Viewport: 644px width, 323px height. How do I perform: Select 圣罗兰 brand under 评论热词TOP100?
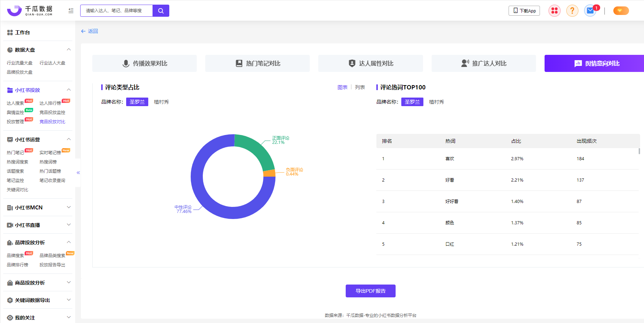[412, 102]
